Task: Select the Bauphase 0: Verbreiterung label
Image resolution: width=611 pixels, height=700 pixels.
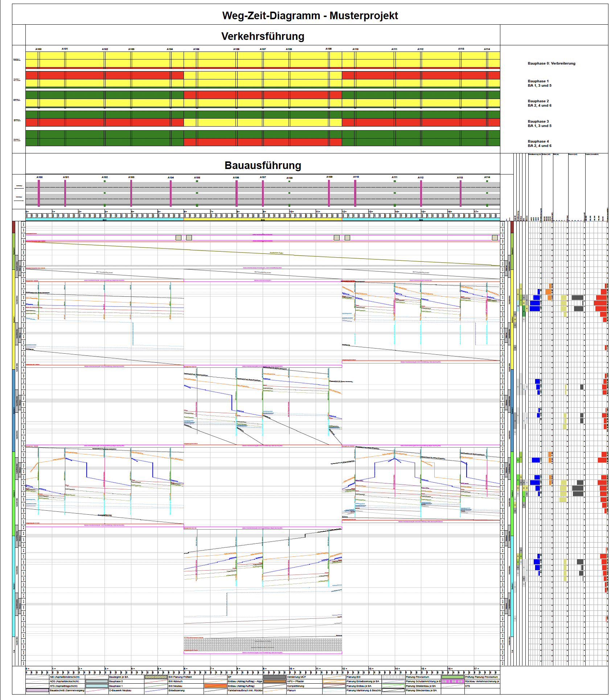Action: [551, 63]
